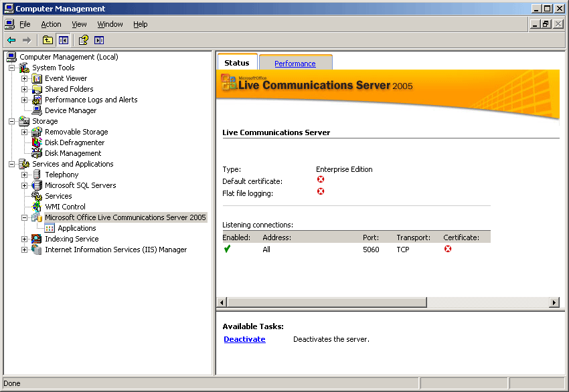Screen dimensions: 569x392
Task: Click the Up one level toolbar icon
Action: 48,40
